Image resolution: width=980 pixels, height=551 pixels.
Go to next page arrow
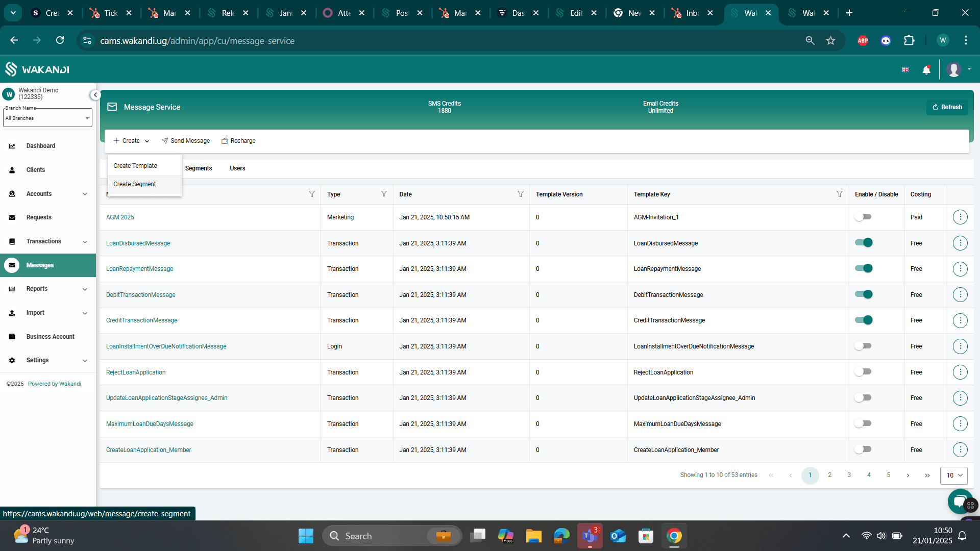908,475
